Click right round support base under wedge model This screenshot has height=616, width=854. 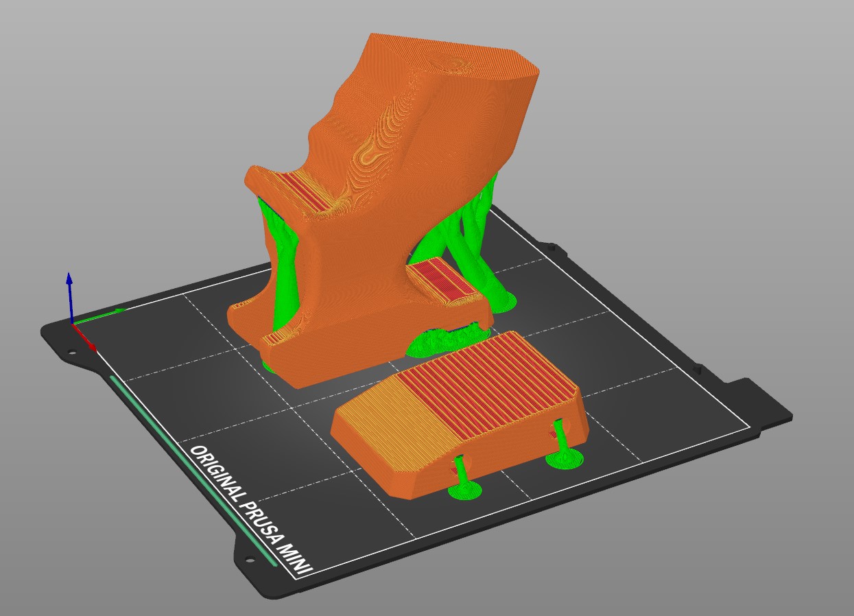[x=564, y=459]
